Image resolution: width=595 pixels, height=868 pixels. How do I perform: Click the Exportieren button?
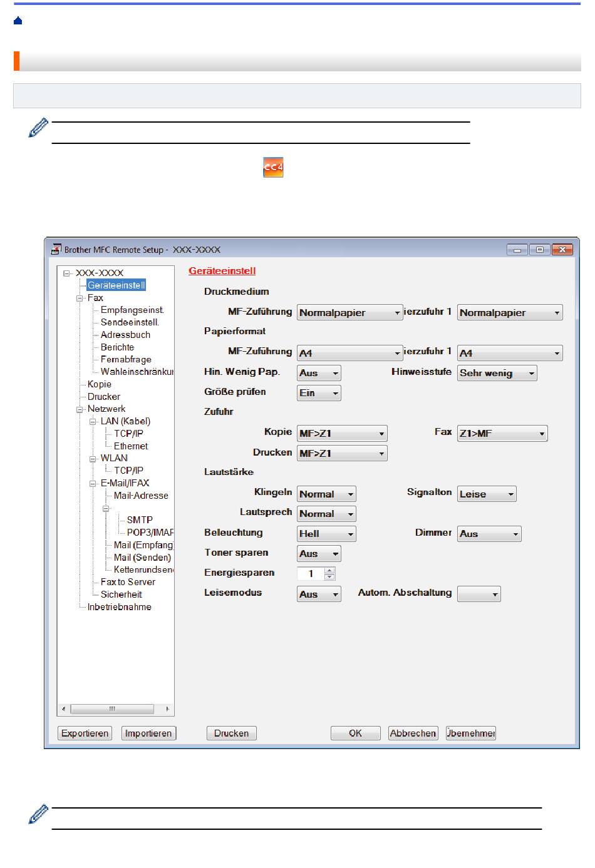coord(85,733)
